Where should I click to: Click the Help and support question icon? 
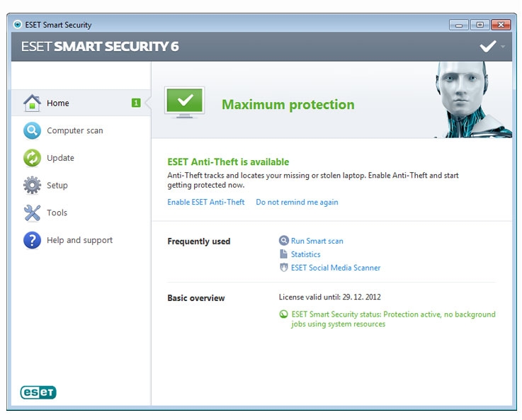33,240
